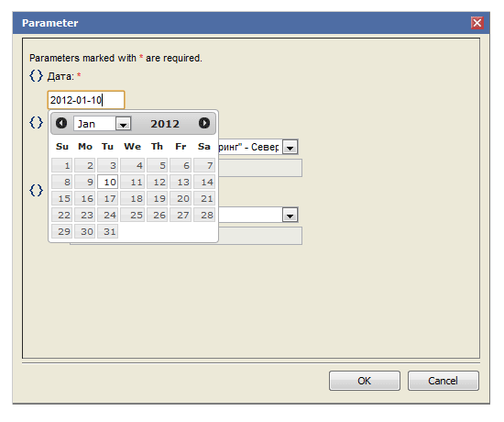Expand the lower empty combo box
Screen dimensions: 504x422
click(290, 215)
